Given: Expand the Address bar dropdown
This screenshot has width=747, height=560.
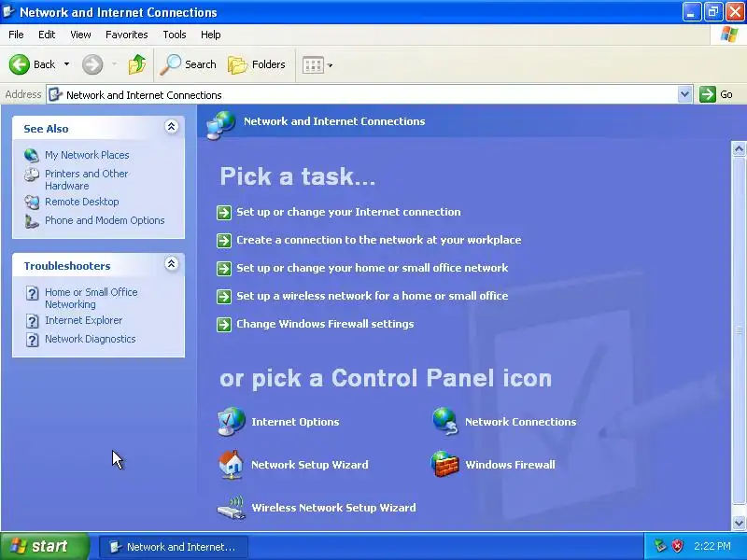Looking at the screenshot, I should tap(684, 94).
